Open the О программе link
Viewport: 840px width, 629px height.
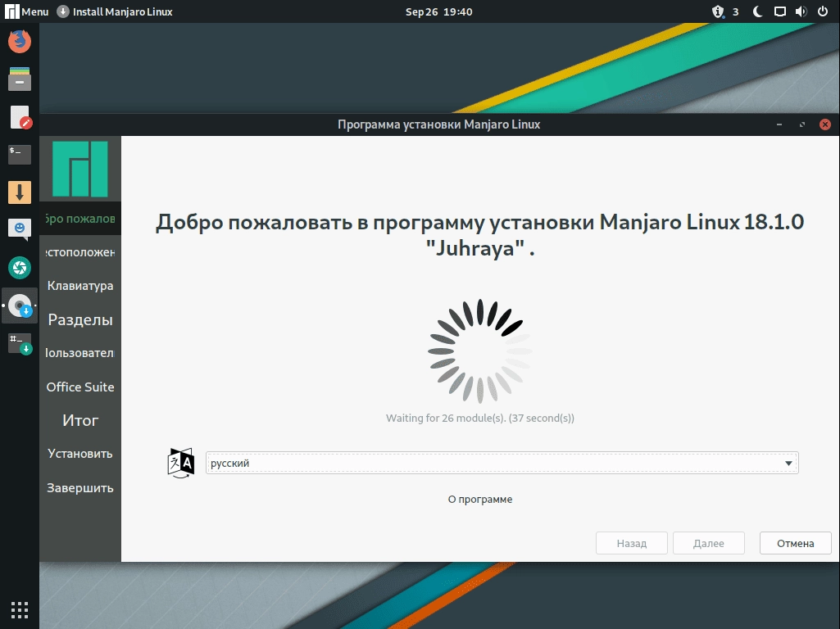coord(480,499)
